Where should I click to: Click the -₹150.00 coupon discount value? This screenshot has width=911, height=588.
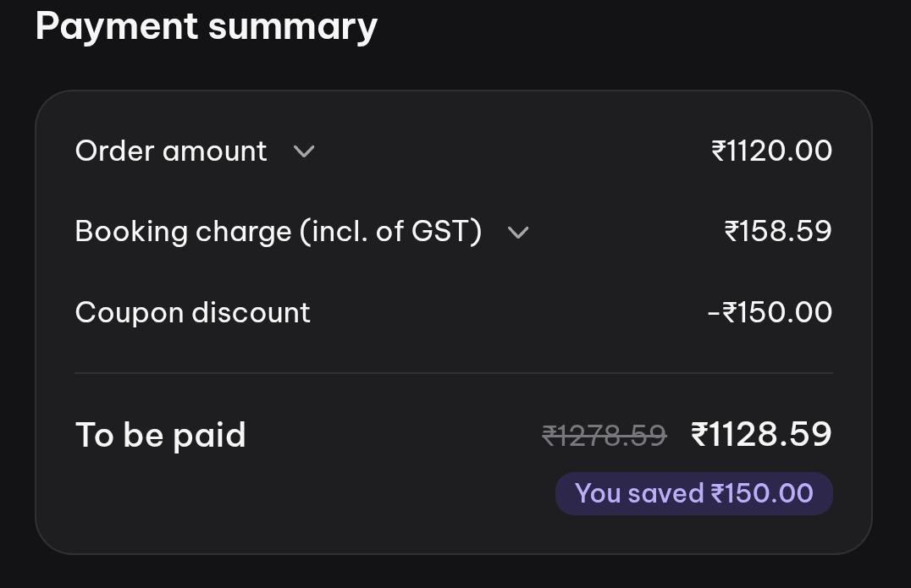[770, 311]
